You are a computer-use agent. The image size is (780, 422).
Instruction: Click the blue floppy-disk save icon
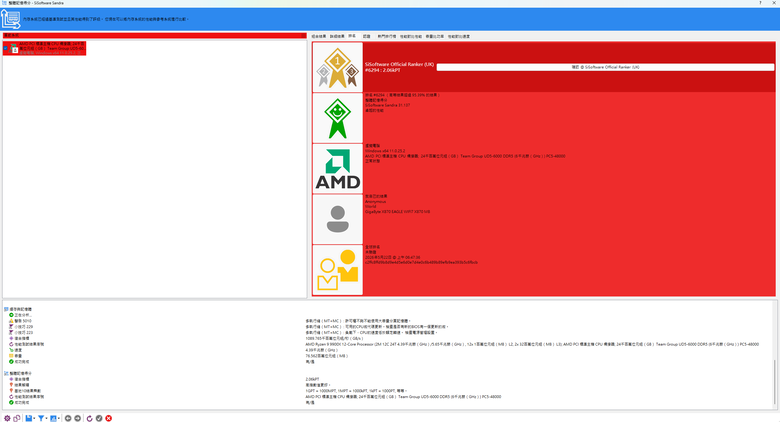click(28, 418)
